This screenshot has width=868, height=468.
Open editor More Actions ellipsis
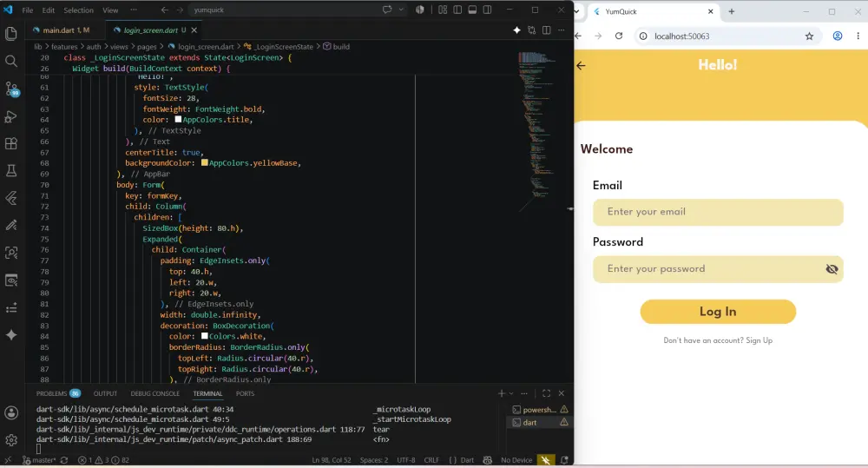click(x=562, y=30)
